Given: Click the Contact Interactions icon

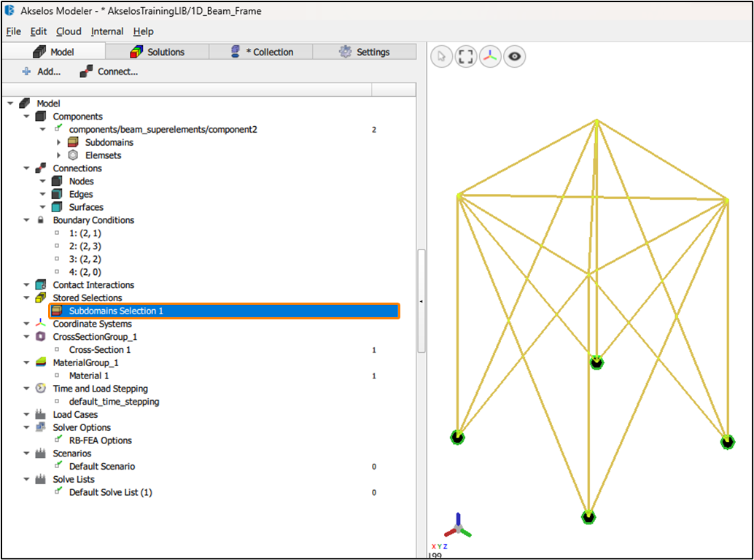Looking at the screenshot, I should pyautogui.click(x=41, y=285).
